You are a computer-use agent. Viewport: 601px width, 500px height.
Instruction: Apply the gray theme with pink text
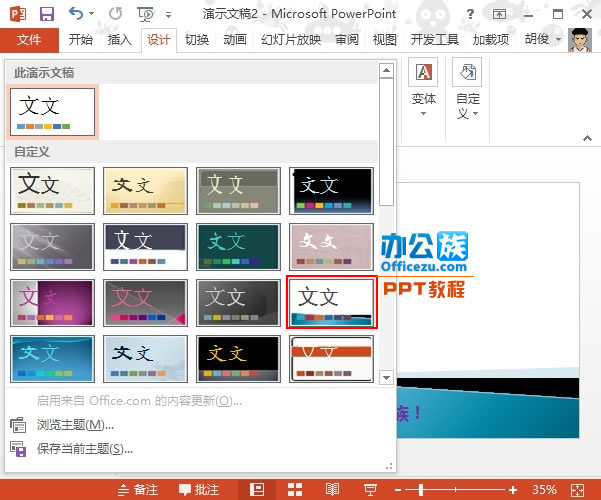pos(145,303)
